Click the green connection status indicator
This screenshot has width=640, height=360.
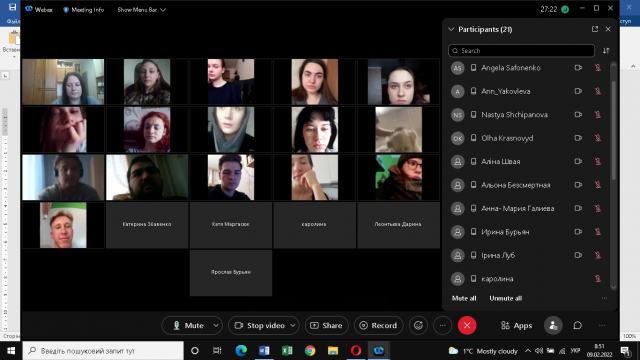[565, 9]
